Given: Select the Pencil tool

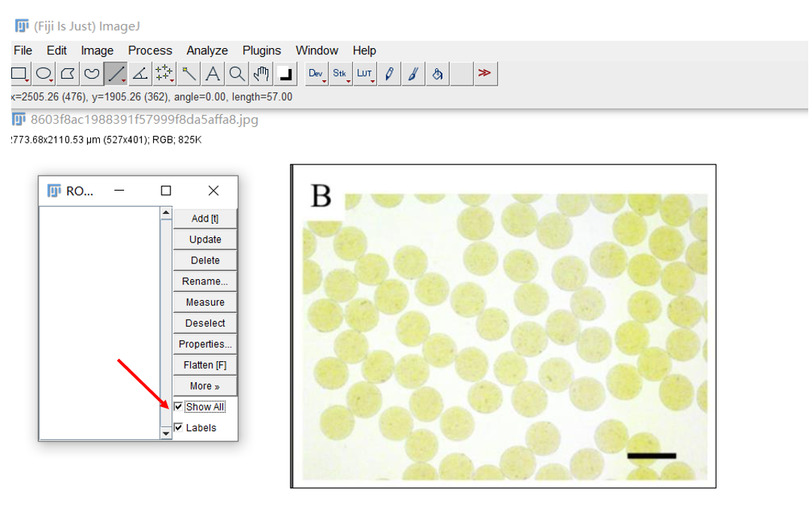Looking at the screenshot, I should point(389,74).
